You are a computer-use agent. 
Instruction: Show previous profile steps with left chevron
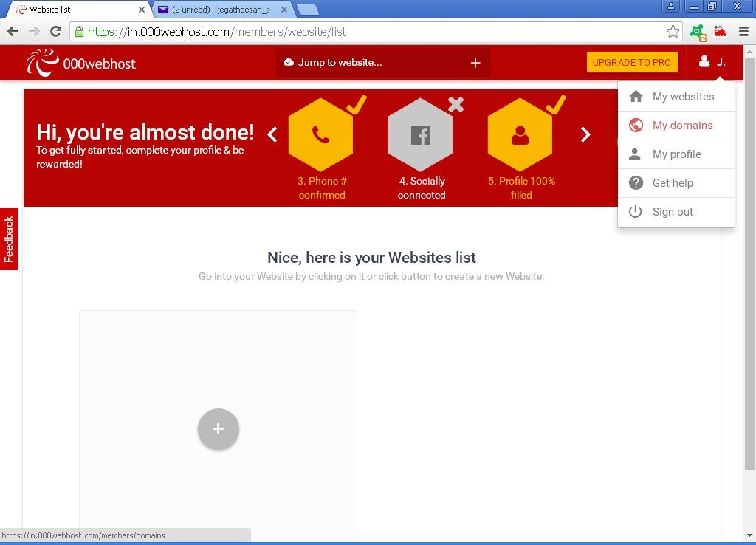point(272,134)
